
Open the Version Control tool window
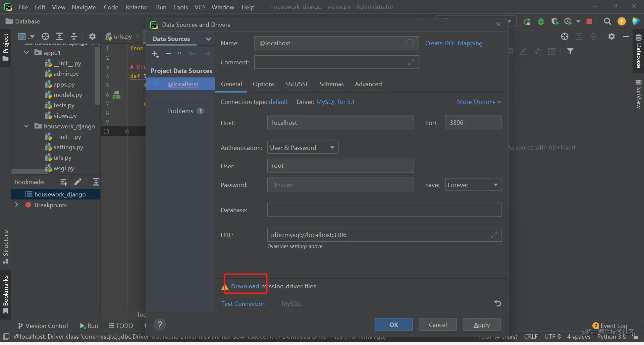43,326
